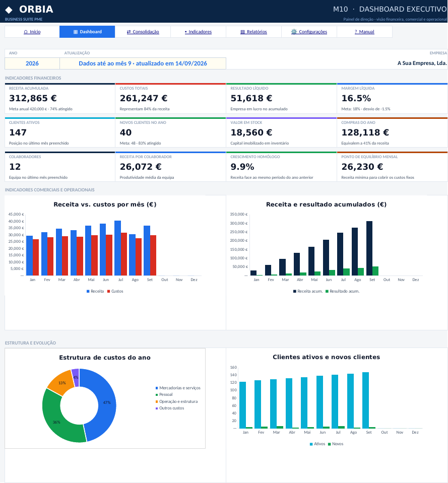Click the Custos Totais value 261,247 €
Image resolution: width=448 pixels, height=483 pixels.
(x=144, y=98)
